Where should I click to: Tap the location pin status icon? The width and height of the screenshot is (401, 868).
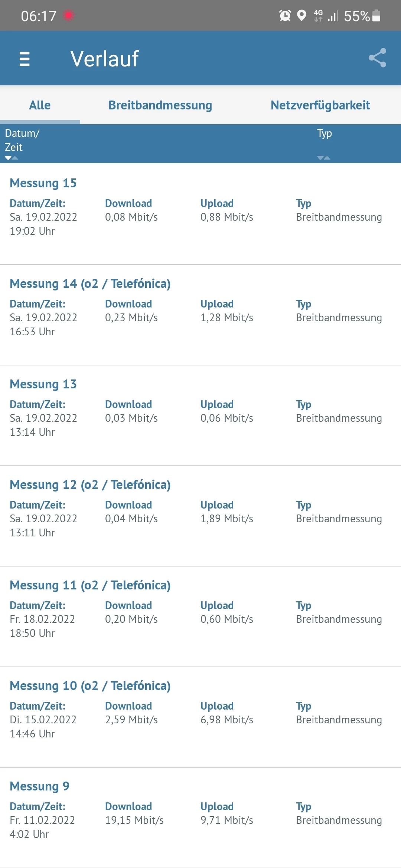coord(302,16)
